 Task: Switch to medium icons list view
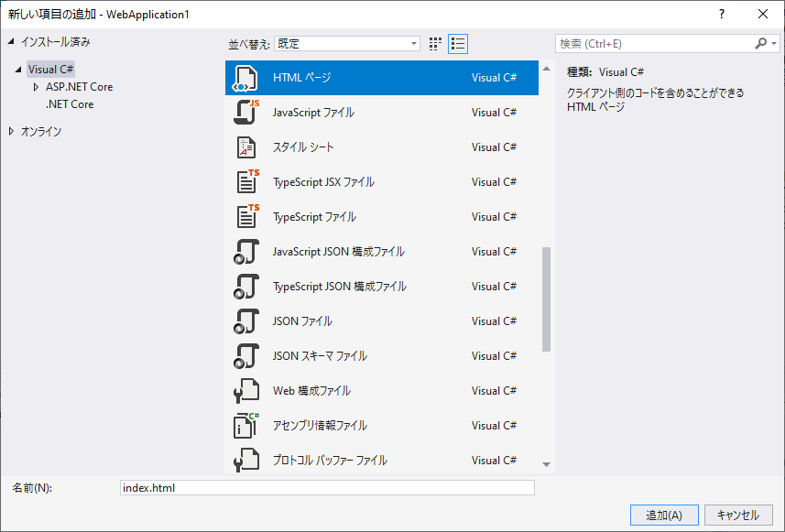click(x=458, y=44)
